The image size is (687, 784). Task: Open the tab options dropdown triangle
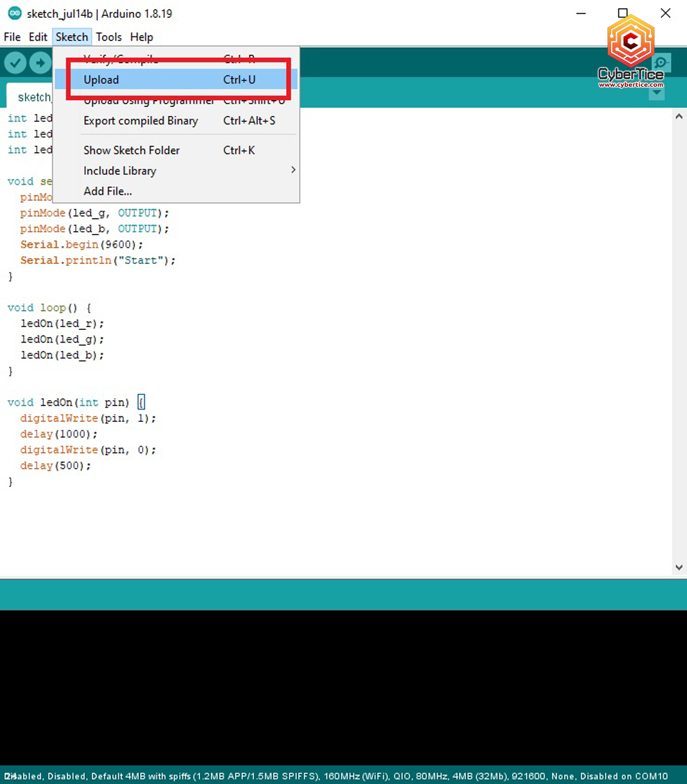[657, 93]
